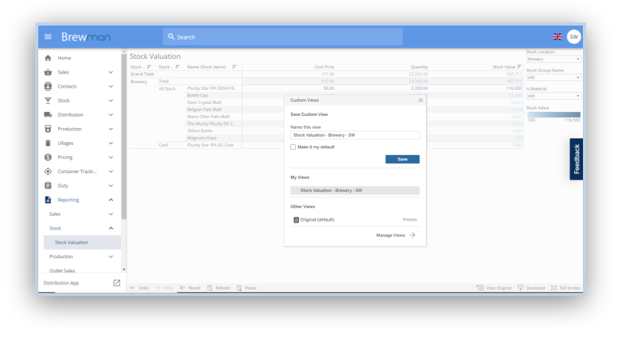Open the Feedback side tab
Screen dimensions: 644x362
[576, 160]
